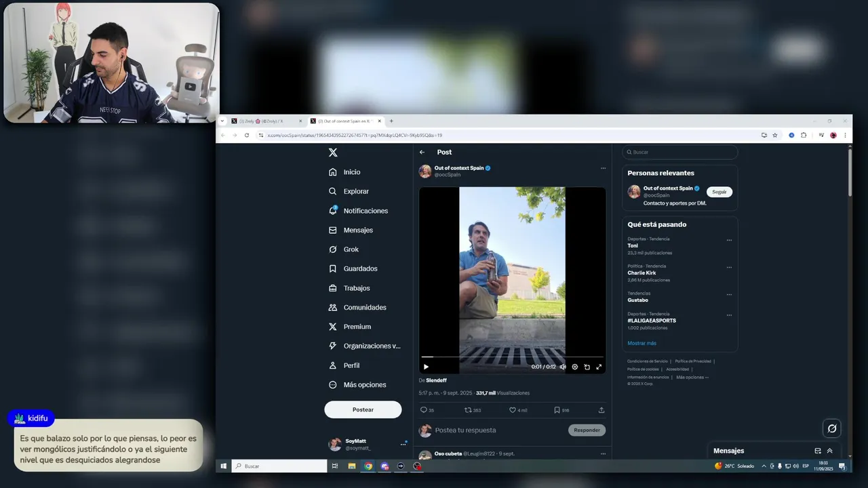Image resolution: width=868 pixels, height=488 pixels.
Task: Click the reply icon with 35
Action: click(427, 410)
